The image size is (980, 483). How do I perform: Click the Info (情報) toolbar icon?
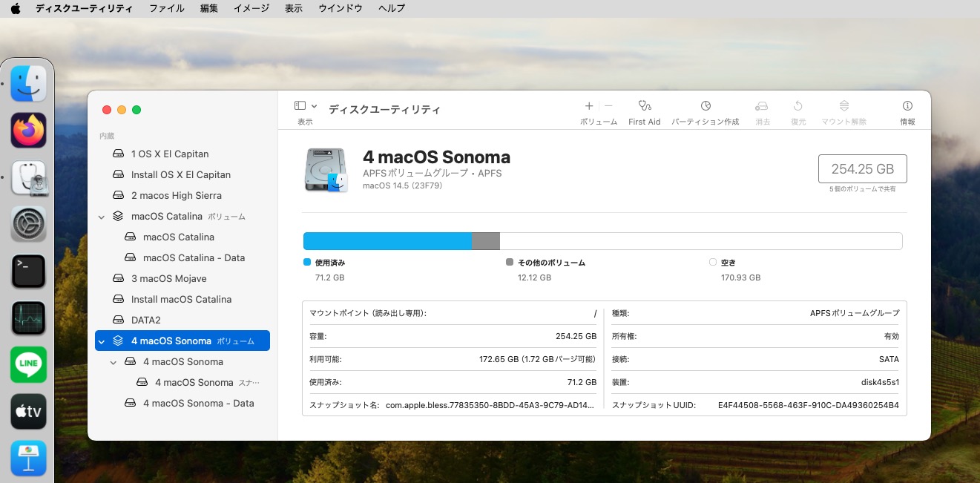907,106
